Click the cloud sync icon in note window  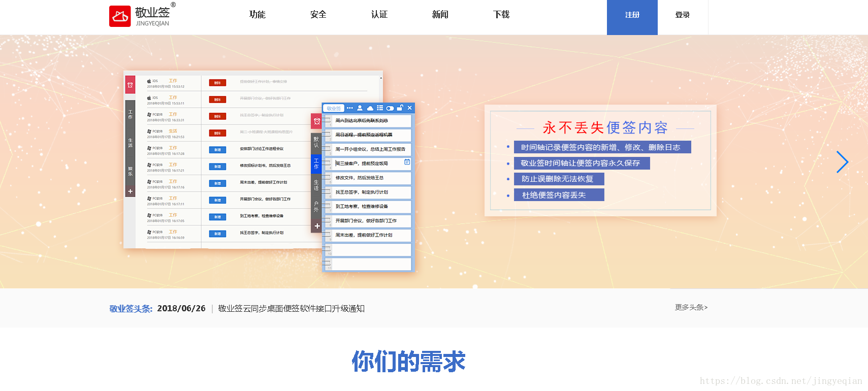[370, 108]
